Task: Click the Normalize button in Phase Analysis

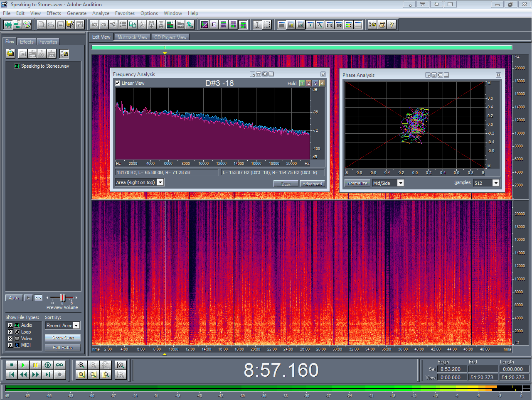Action: 357,183
